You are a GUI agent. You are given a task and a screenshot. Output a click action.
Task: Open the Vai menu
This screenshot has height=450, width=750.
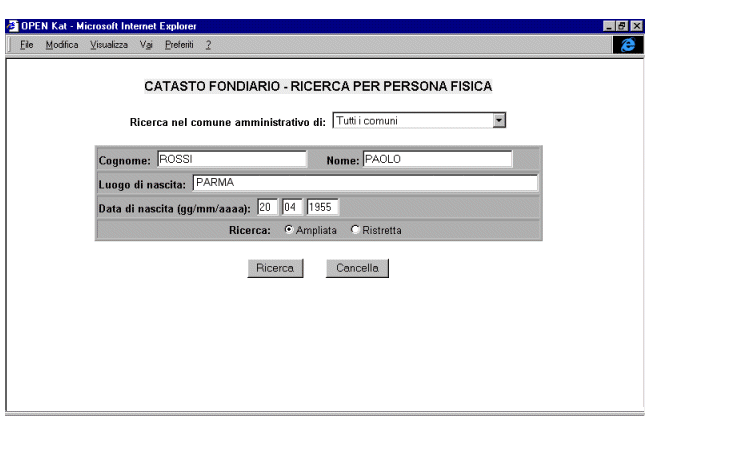(145, 45)
